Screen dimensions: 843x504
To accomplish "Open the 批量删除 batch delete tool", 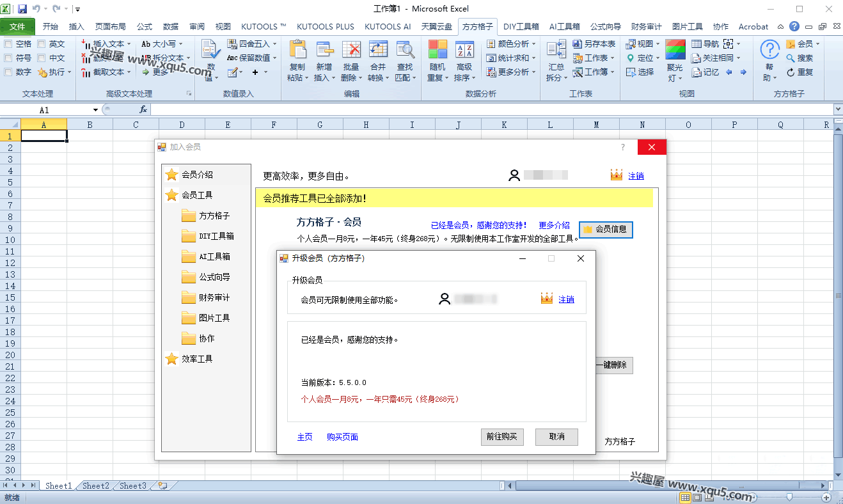I will click(351, 61).
